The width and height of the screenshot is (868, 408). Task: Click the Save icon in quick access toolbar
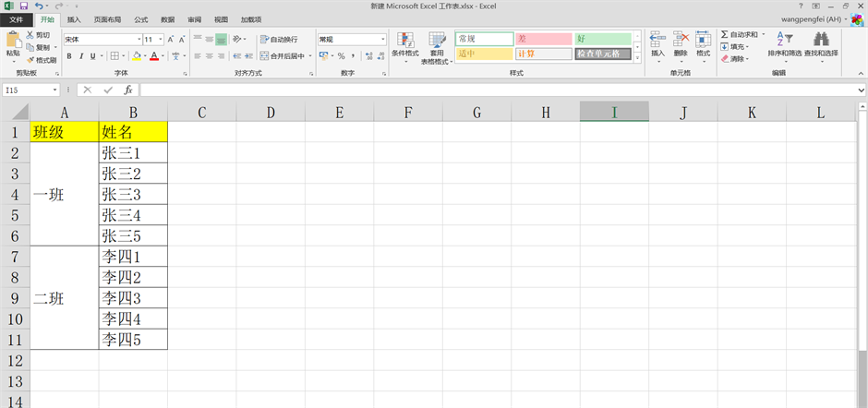pyautogui.click(x=23, y=6)
